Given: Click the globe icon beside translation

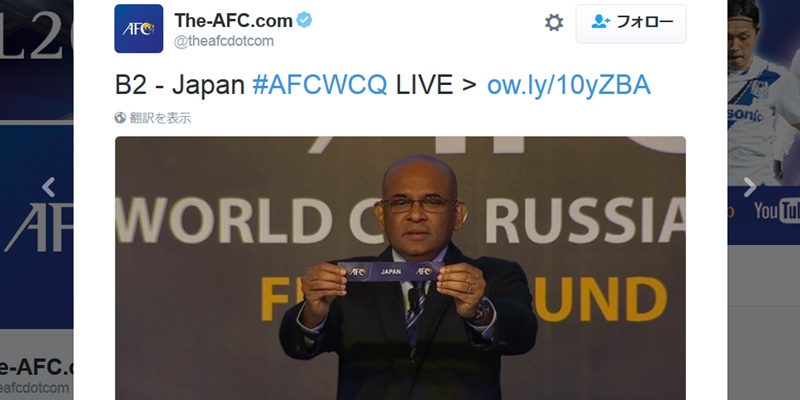Looking at the screenshot, I should pos(120,118).
